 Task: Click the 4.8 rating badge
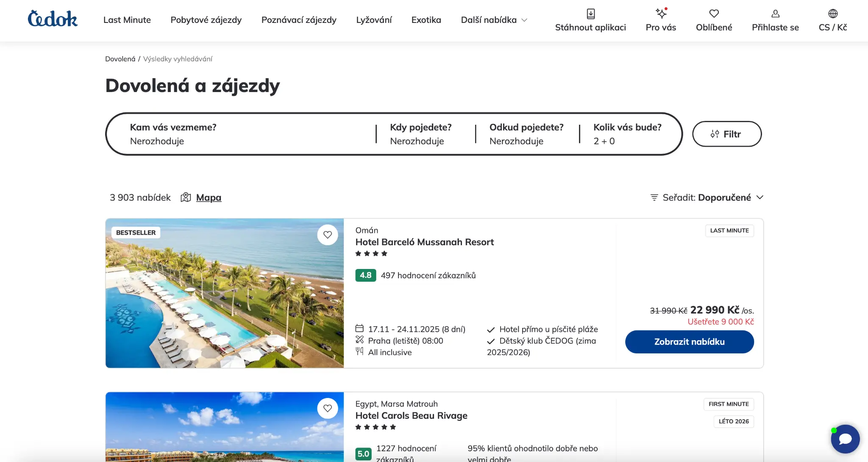tap(365, 275)
